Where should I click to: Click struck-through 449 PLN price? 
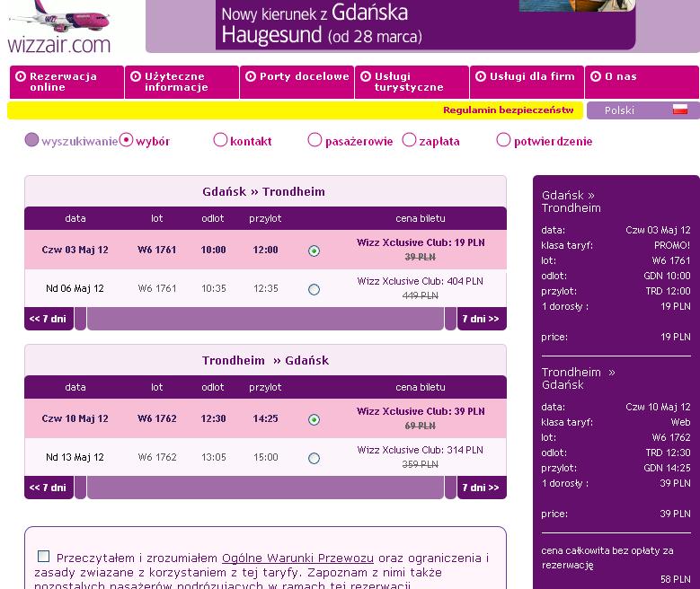[x=420, y=295]
